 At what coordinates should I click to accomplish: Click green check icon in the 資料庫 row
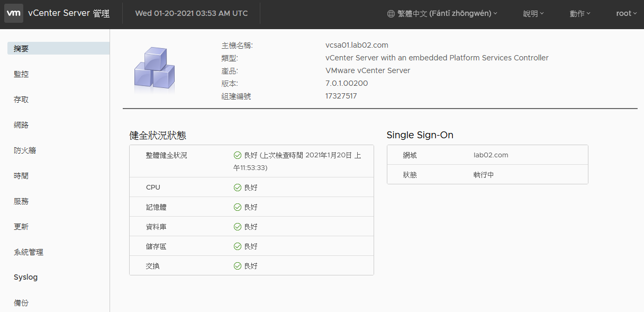[238, 227]
